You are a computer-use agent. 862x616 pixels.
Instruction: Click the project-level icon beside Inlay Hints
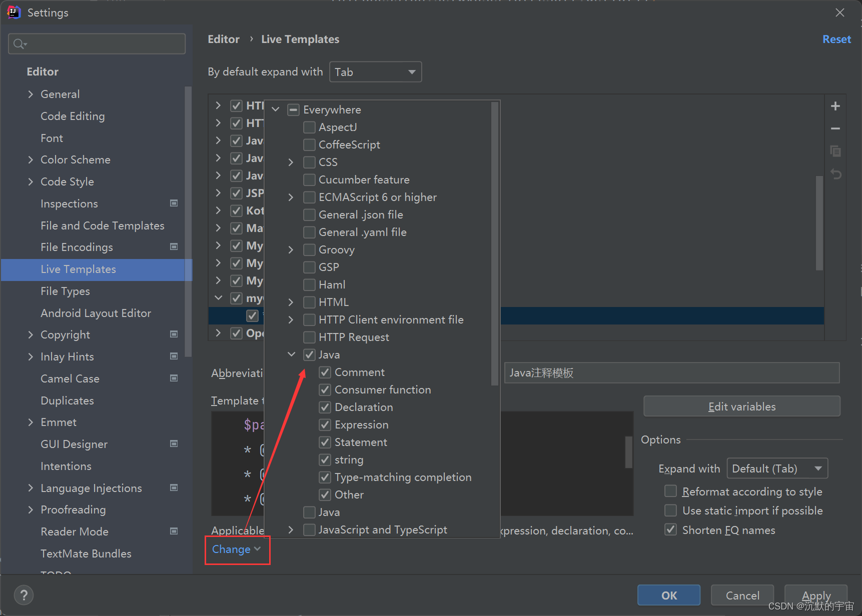tap(174, 356)
